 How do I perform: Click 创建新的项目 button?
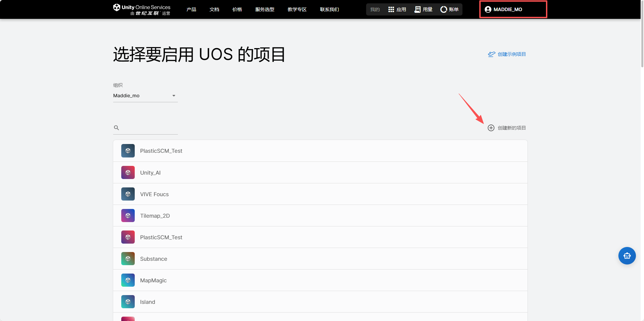pos(507,128)
